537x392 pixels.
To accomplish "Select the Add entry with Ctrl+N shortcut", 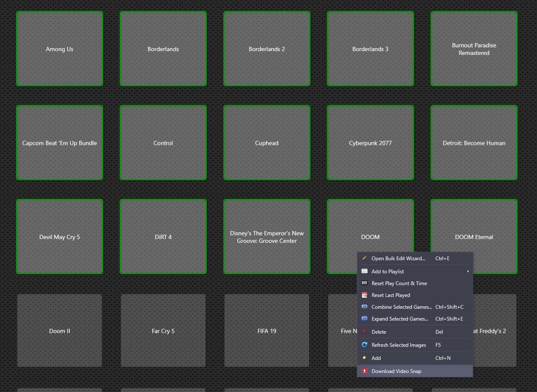I will pos(415,358).
